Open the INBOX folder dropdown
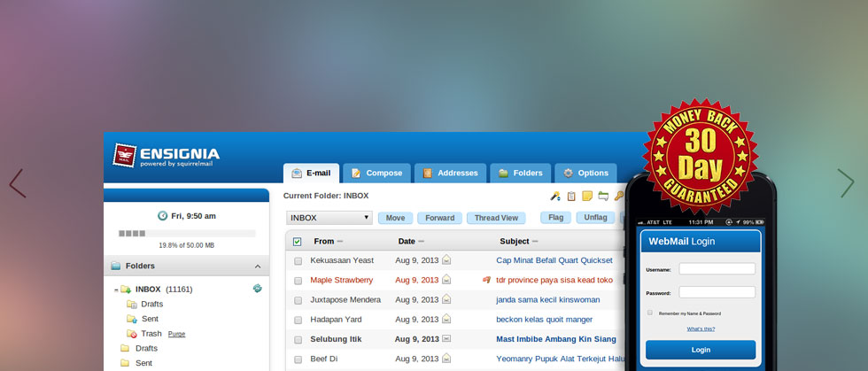Image resolution: width=868 pixels, height=371 pixels. pyautogui.click(x=329, y=218)
